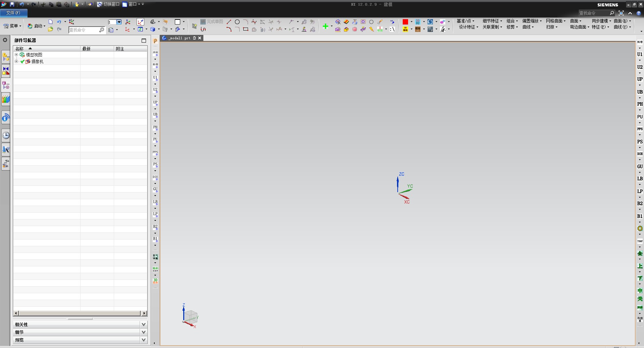Click the 切换窗口 button
Image resolution: width=644 pixels, height=348 pixels.
pyautogui.click(x=108, y=4)
